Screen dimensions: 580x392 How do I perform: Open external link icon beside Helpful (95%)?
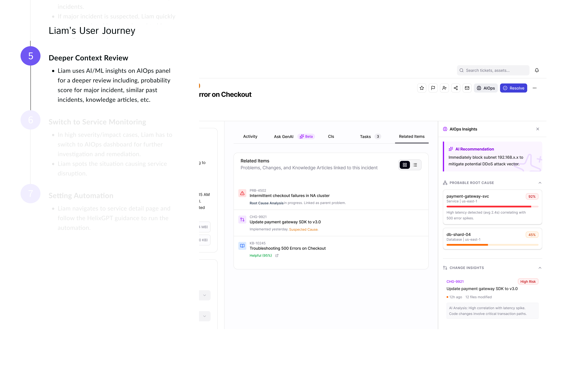[277, 255]
